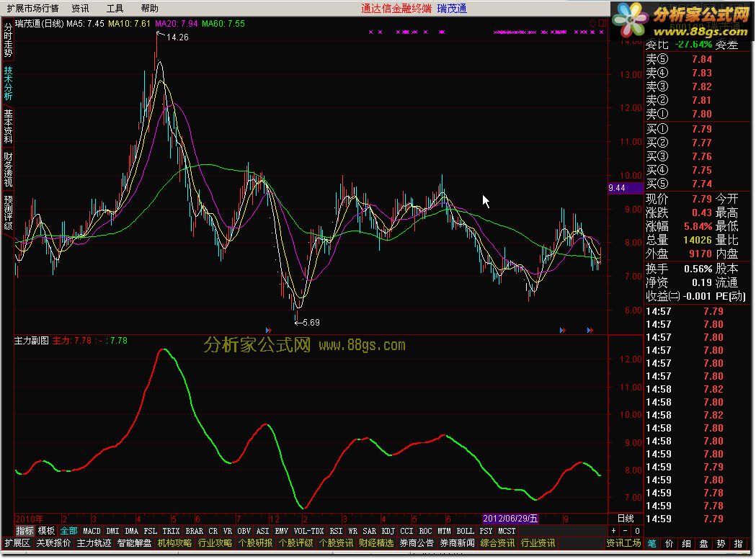This screenshot has width=756, height=559.
Task: Open the 智能解盘 bottom tab
Action: point(134,544)
